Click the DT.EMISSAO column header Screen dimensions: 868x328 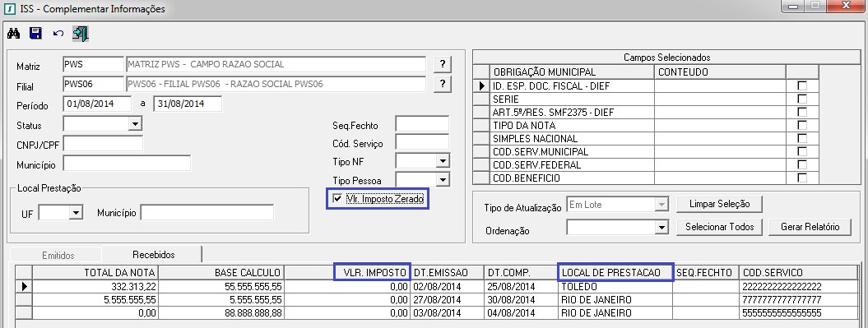tap(448, 273)
